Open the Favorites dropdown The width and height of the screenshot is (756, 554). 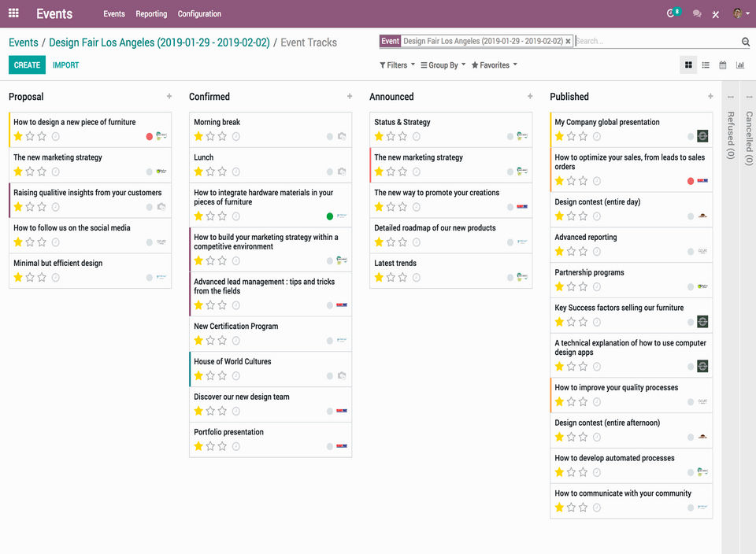click(x=495, y=65)
